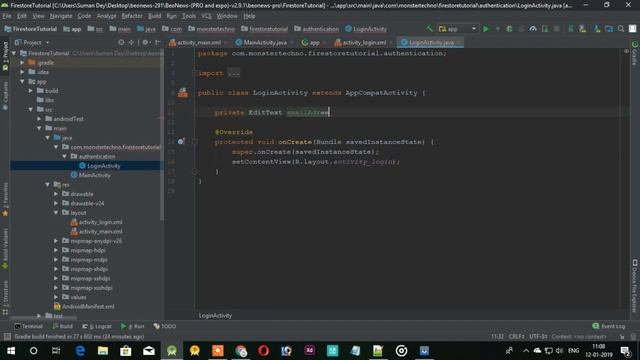The image size is (640, 360).
Task: Hide the Project panel via hide icon
Action: (x=158, y=42)
